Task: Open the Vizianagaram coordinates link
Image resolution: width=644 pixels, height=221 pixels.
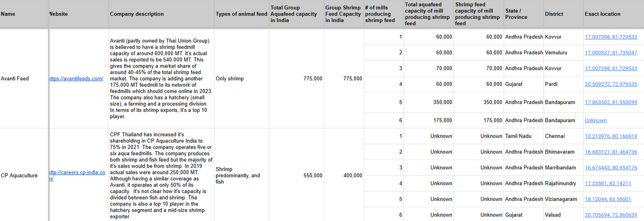Action: (x=607, y=199)
